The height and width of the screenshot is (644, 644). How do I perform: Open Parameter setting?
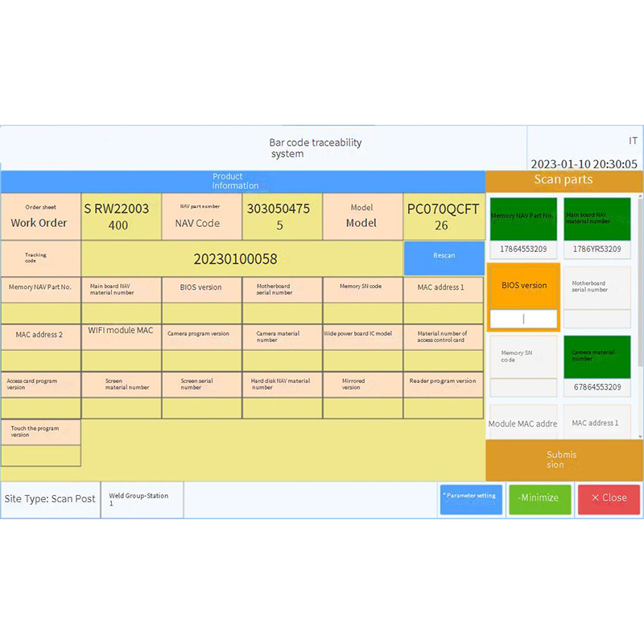pyautogui.click(x=471, y=499)
